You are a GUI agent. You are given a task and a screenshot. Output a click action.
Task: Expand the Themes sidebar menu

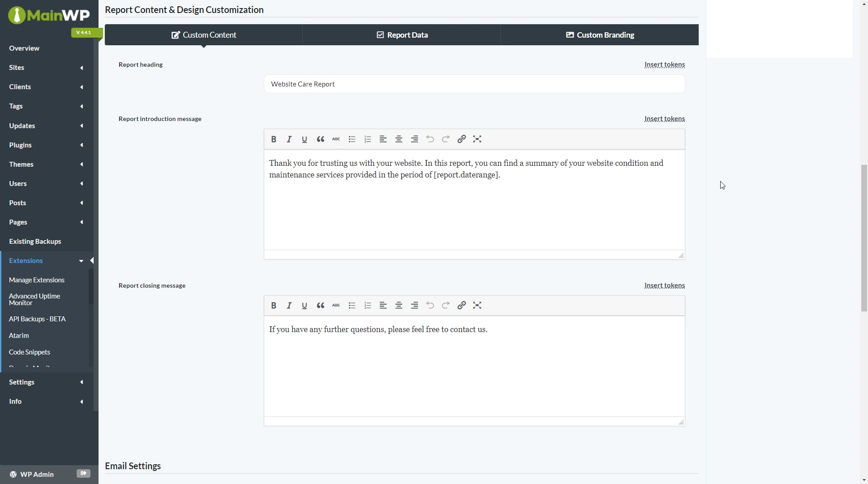coord(47,164)
